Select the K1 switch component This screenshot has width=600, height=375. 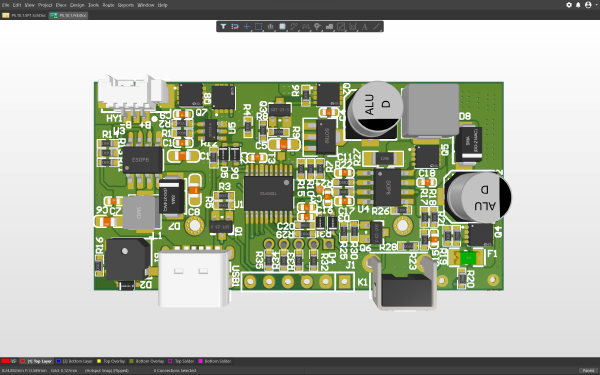click(404, 284)
